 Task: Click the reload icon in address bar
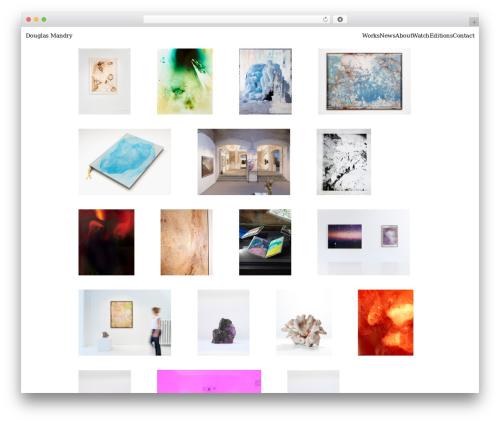[325, 19]
